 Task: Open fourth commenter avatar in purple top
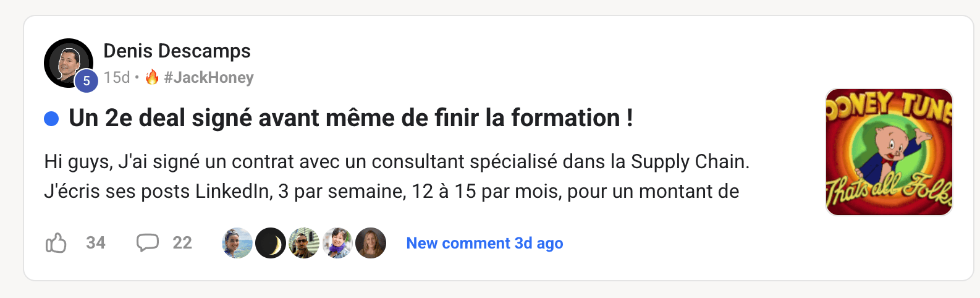(x=337, y=243)
